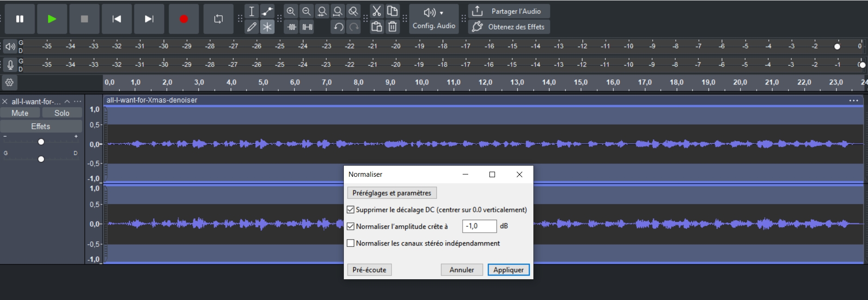The width and height of the screenshot is (868, 300).
Task: Collapse the track with the chevron arrow
Action: pos(67,102)
